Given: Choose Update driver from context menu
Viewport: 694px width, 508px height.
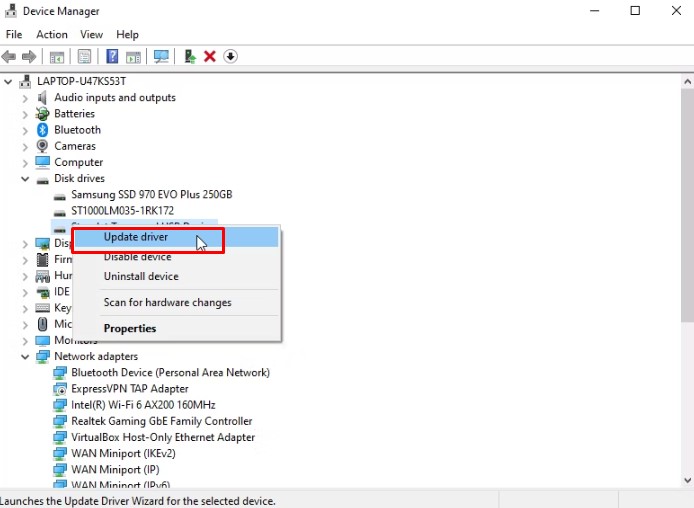Looking at the screenshot, I should click(176, 237).
